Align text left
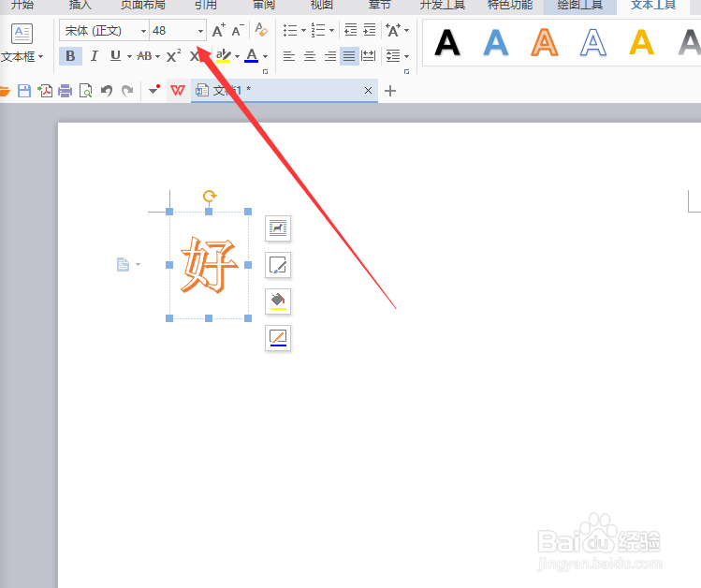The image size is (701, 588). (289, 56)
